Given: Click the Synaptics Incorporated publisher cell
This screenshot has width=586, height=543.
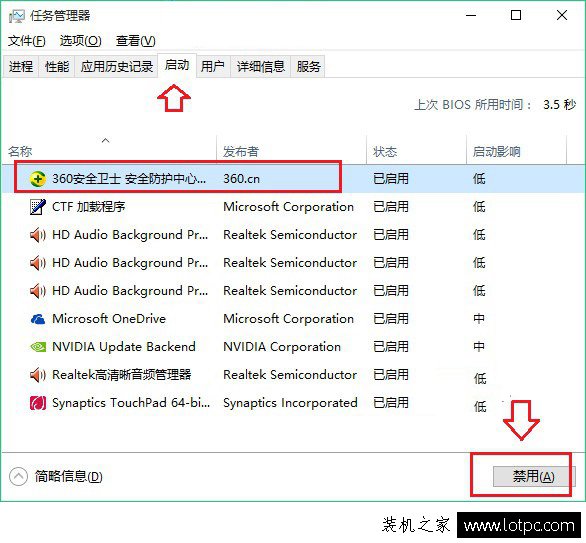Looking at the screenshot, I should (290, 403).
